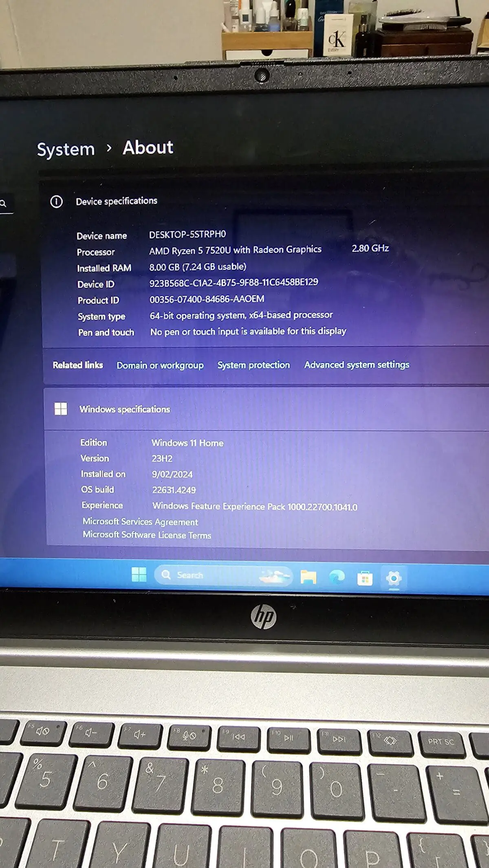The image size is (489, 868).
Task: Open Advanced system settings link
Action: (357, 365)
